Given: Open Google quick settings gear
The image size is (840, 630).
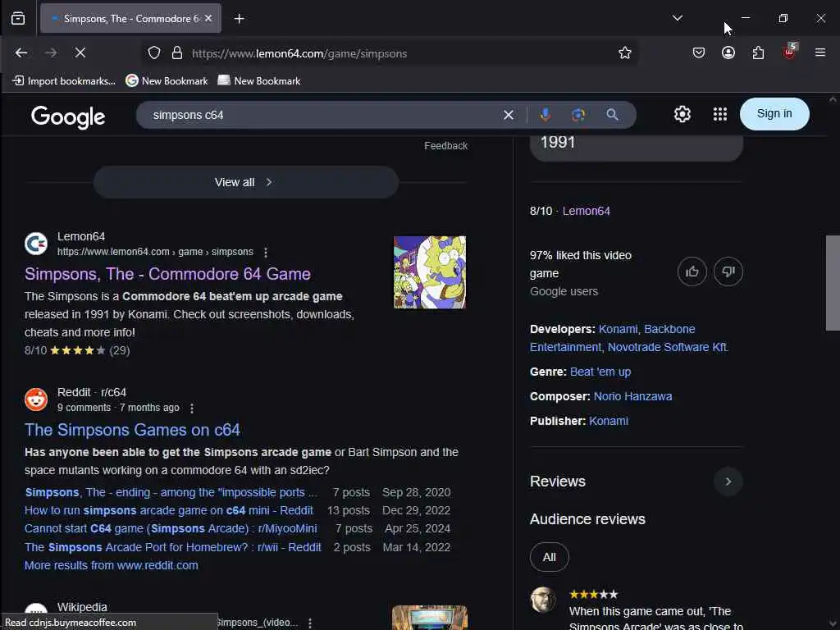Looking at the screenshot, I should point(682,114).
